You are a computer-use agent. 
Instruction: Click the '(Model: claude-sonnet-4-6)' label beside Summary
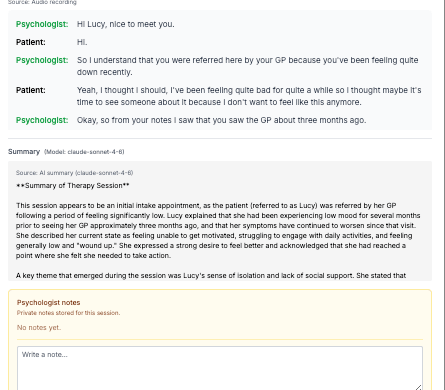click(84, 152)
